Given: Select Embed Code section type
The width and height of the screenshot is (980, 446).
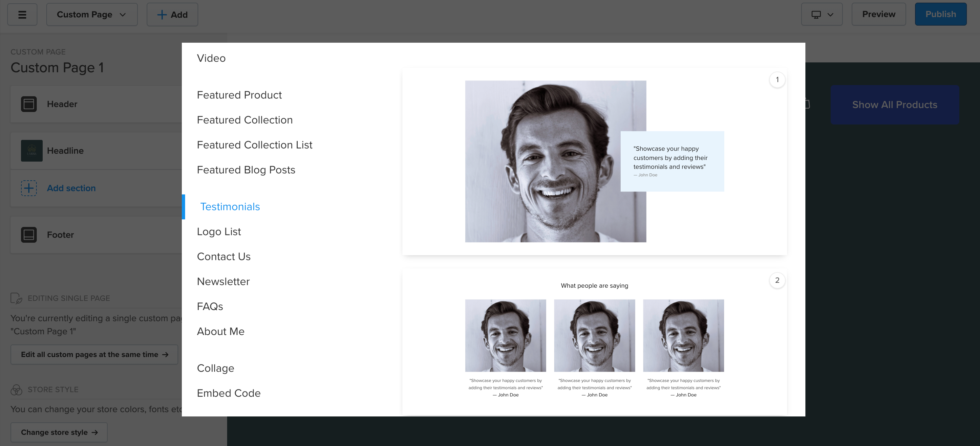Looking at the screenshot, I should [x=228, y=393].
